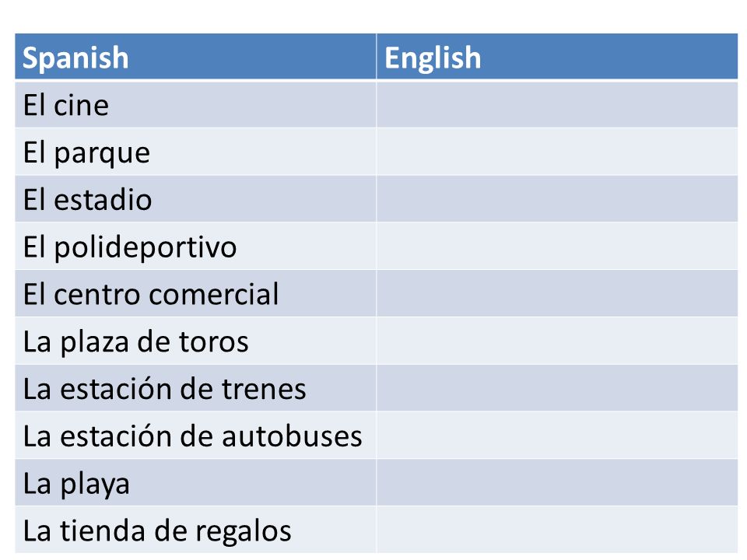747x560 pixels.
Task: Click the El polideportivo cell
Action: click(x=195, y=247)
